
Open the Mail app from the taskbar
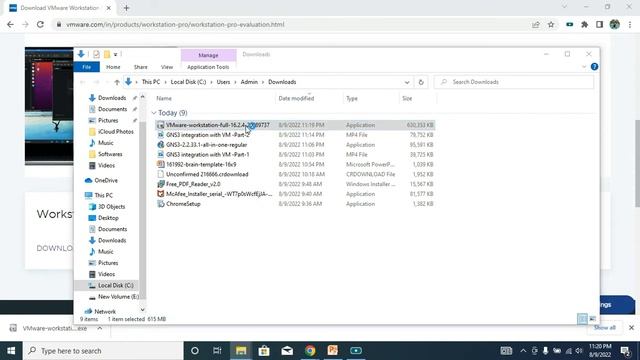[x=287, y=351]
